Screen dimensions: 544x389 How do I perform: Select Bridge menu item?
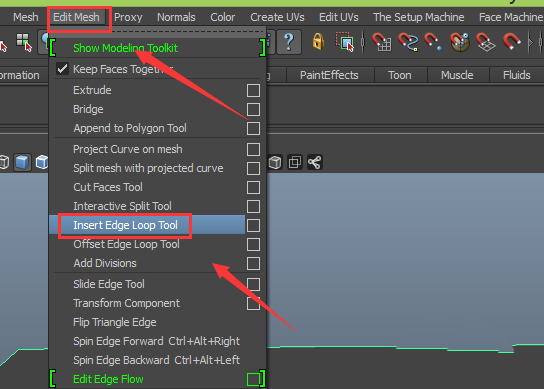[x=88, y=109]
